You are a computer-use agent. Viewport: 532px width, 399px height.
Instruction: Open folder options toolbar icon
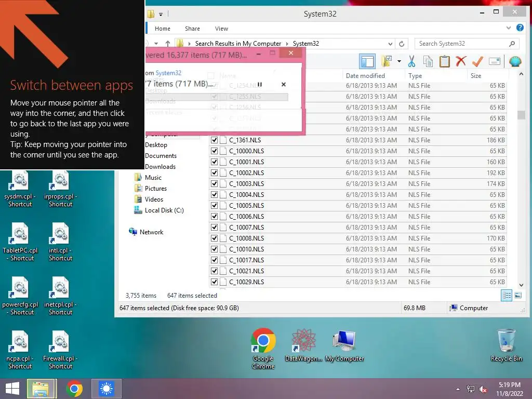coord(387,61)
